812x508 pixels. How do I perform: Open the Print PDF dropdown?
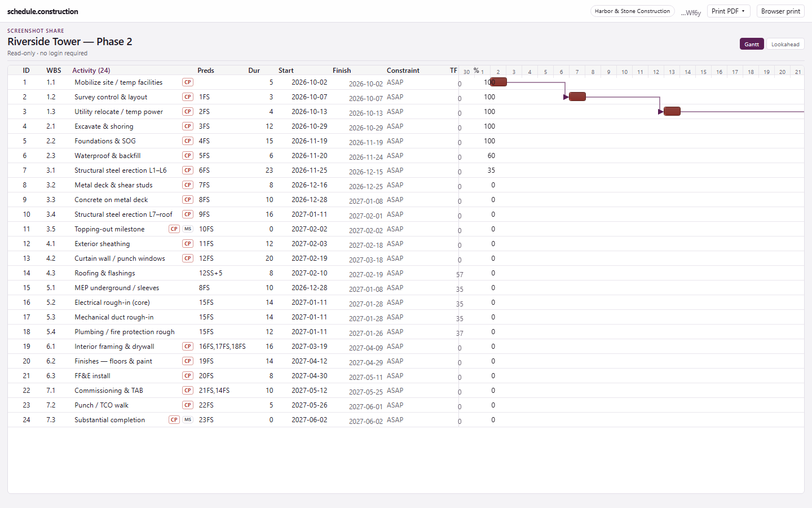click(x=729, y=11)
